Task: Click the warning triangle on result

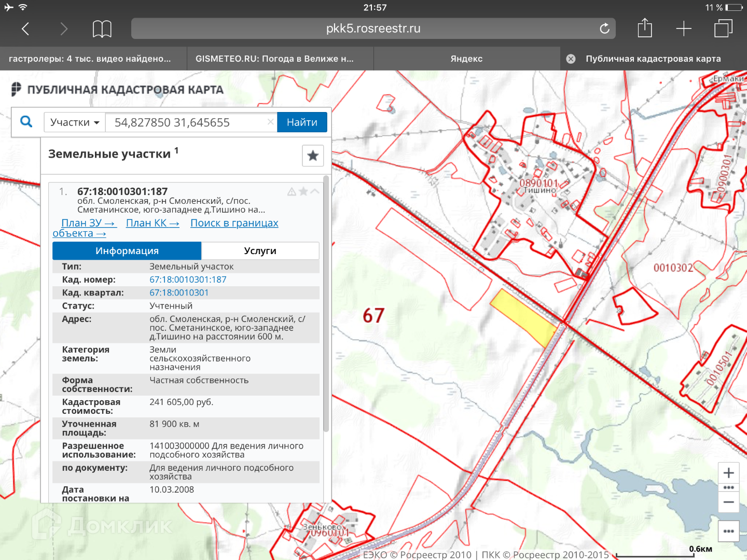Action: [x=292, y=192]
